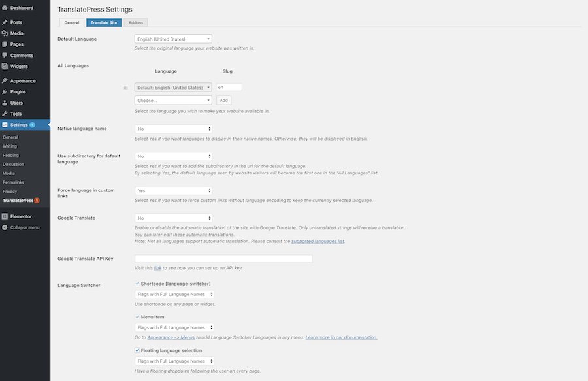Click the Tools wrench icon
Screen dimensions: 588x381
coord(5,114)
